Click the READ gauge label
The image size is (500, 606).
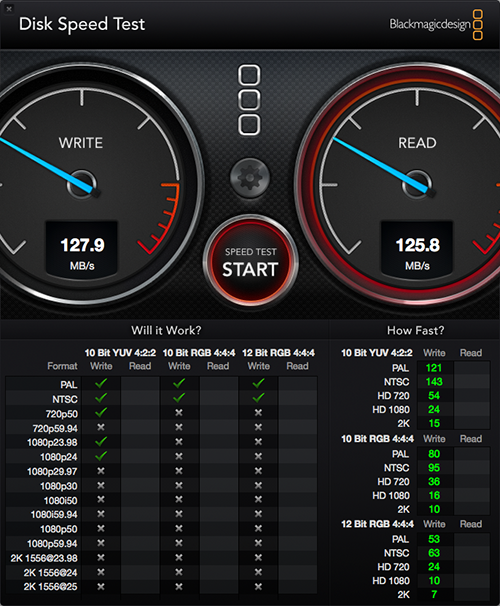pyautogui.click(x=417, y=143)
